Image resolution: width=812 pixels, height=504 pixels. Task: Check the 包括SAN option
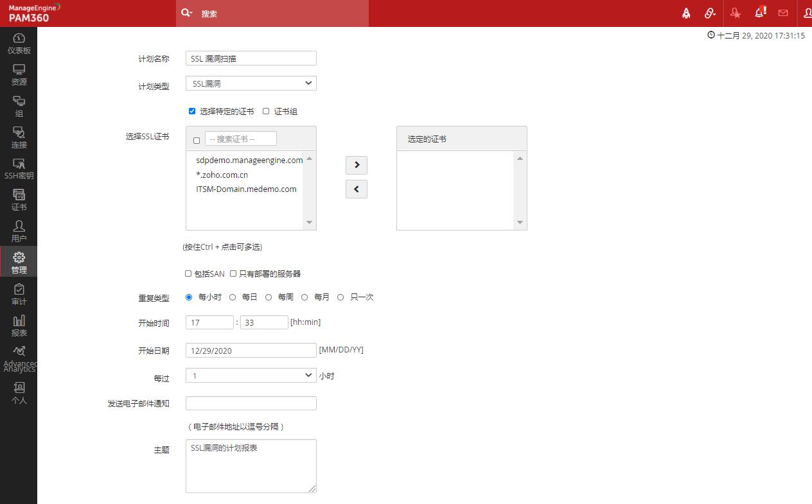point(188,274)
